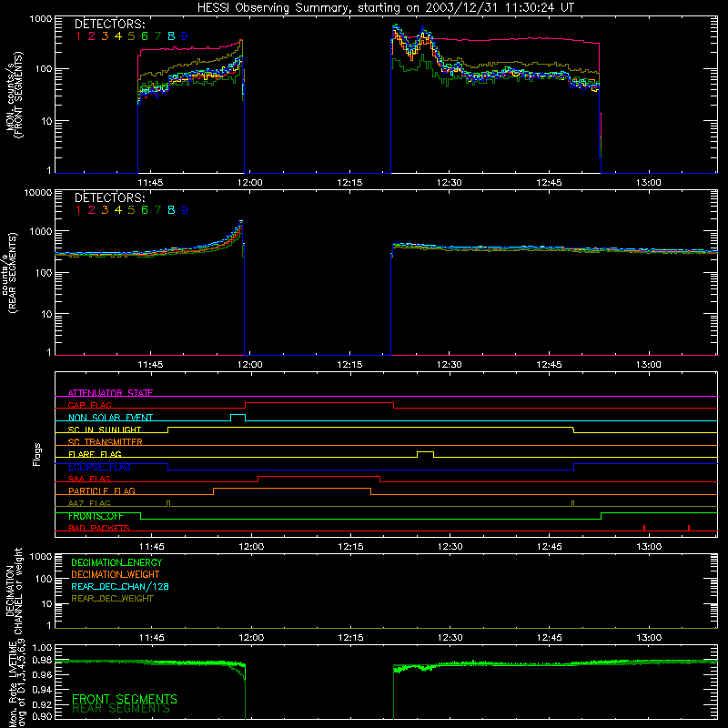Click the Mon. Rate LIVETIME axis title
Image resolution: width=728 pixels, height=728 pixels.
pos(17,684)
